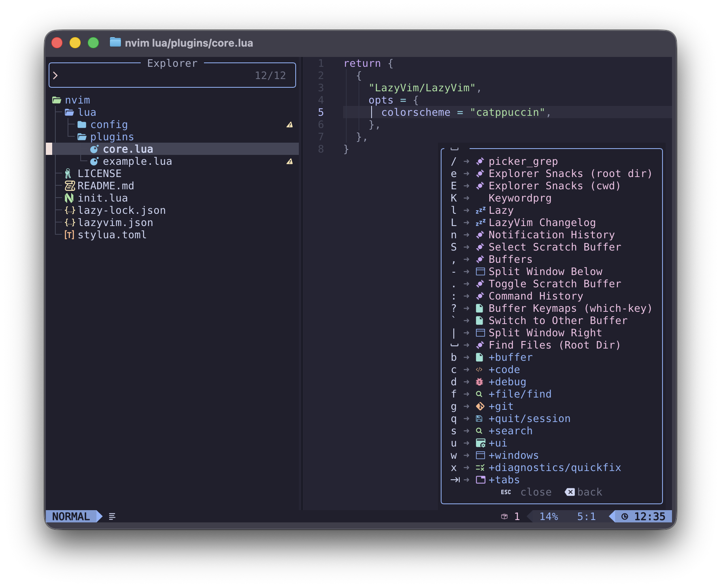Select the +git group in the which-key menu
Viewport: 721px width, 588px height.
coord(500,406)
